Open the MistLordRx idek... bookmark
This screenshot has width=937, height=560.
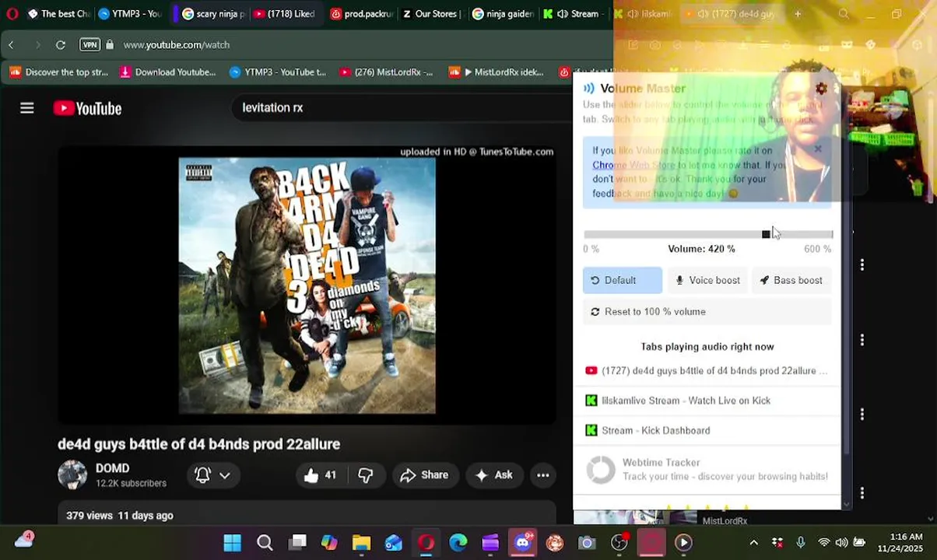(497, 72)
